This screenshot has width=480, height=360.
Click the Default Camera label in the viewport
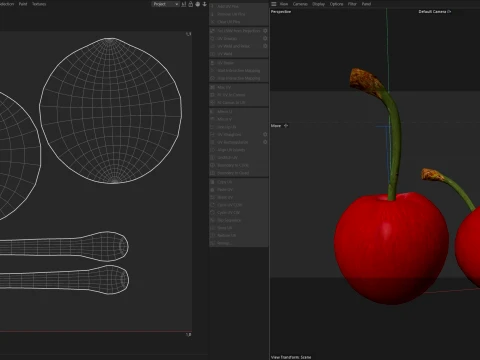point(432,12)
